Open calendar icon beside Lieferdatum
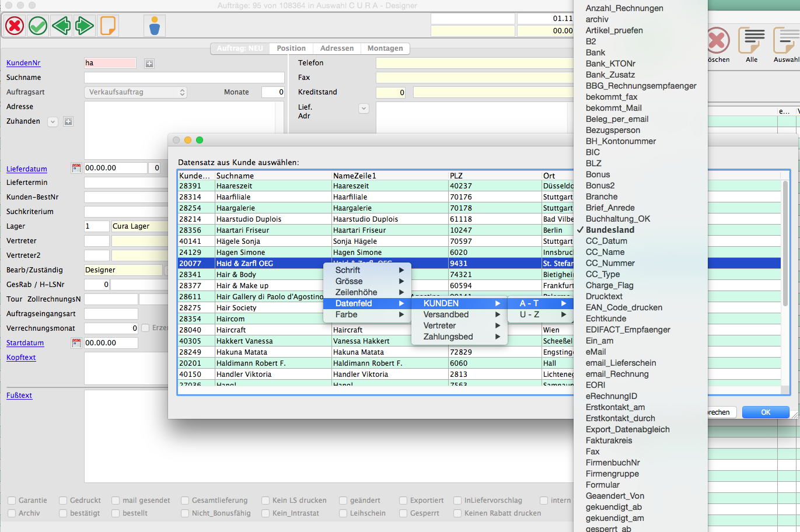 76,168
